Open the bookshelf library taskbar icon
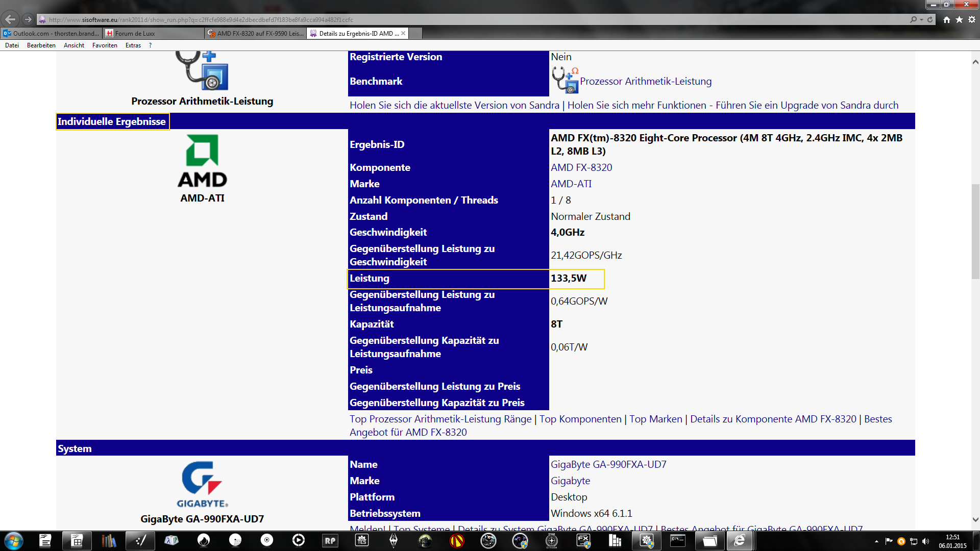 pos(109,540)
